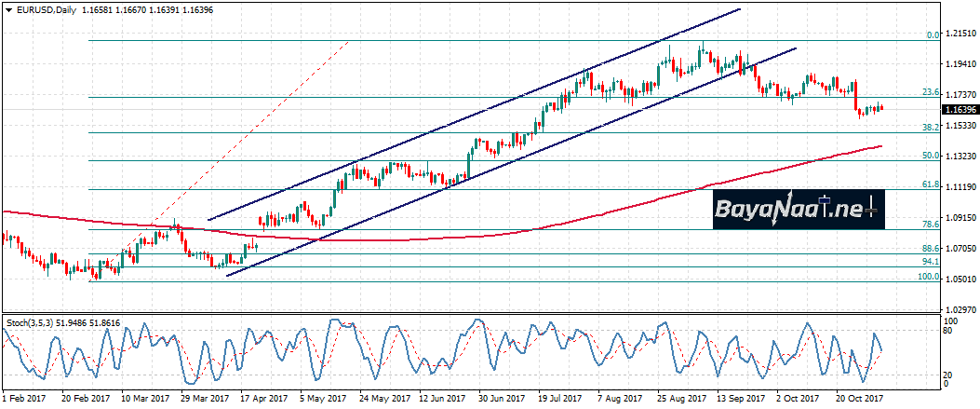Viewport: 980px width, 409px height.
Task: Select the 38.2 Fibonacci level label
Action: coord(929,127)
